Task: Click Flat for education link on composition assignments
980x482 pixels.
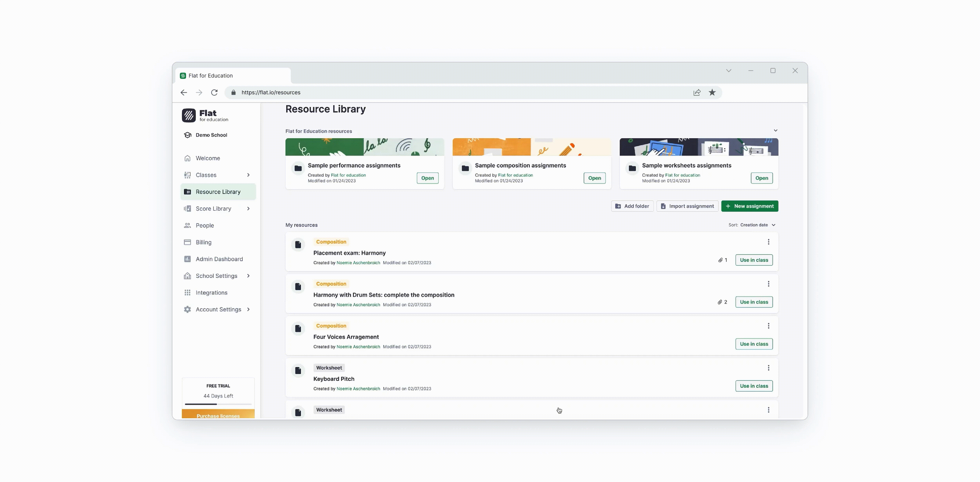Action: 515,175
